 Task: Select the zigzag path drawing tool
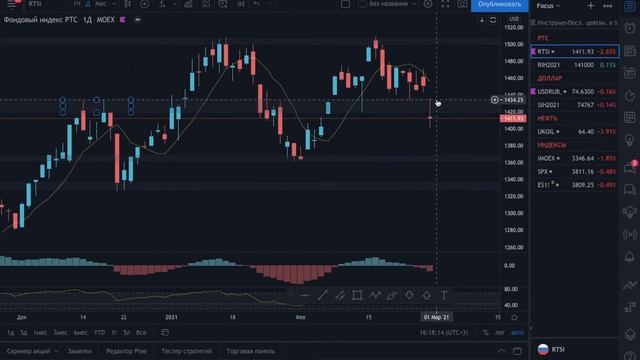[375, 296]
